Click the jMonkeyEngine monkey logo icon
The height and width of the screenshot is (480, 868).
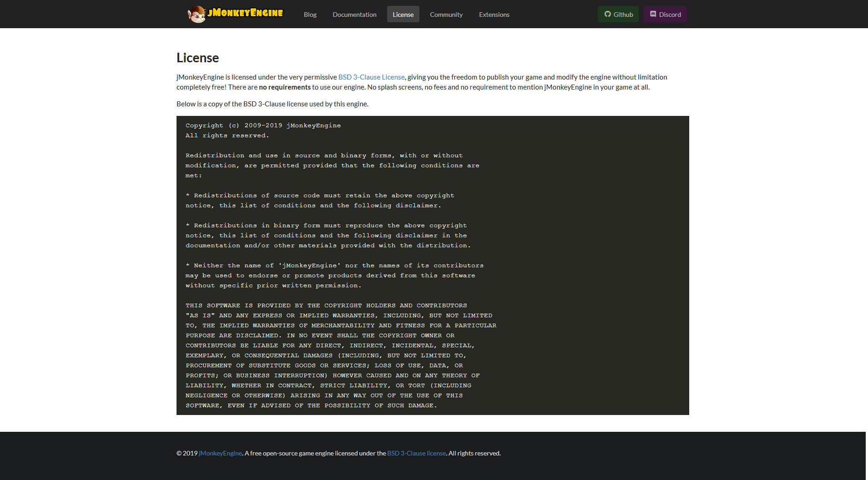click(197, 14)
